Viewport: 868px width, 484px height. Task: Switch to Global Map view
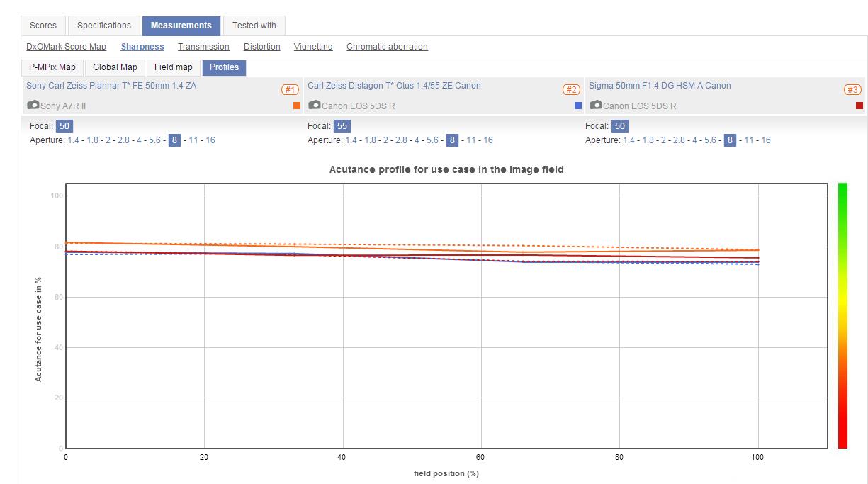click(x=115, y=67)
